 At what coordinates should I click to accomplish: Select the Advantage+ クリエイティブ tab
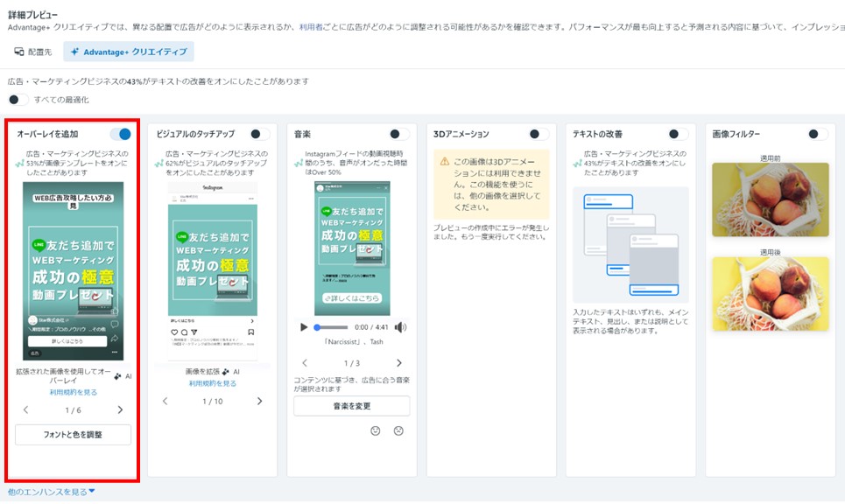pyautogui.click(x=129, y=52)
